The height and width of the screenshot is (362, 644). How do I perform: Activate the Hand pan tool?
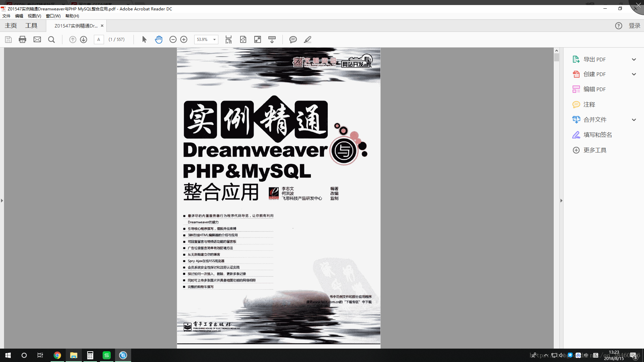(159, 40)
